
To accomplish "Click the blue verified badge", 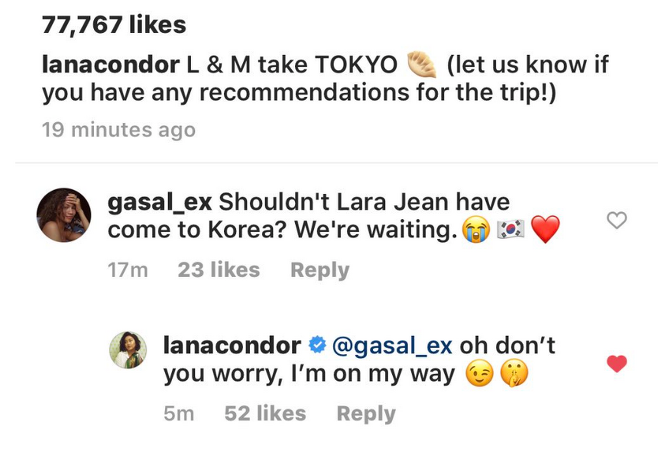I will 317,346.
